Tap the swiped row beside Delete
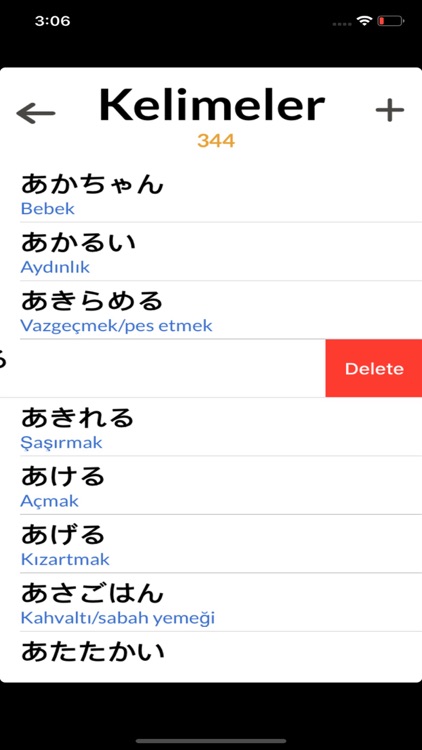The image size is (422, 750). click(x=163, y=368)
